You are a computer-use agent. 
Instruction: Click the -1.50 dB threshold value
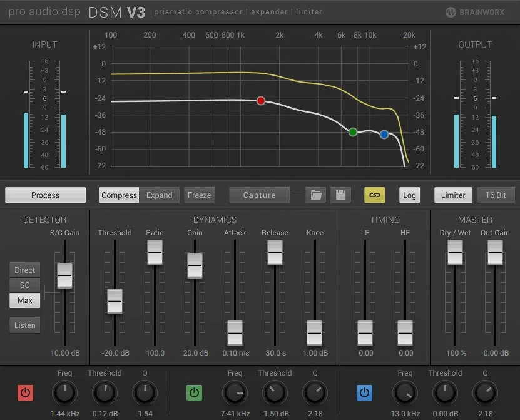pos(275,414)
